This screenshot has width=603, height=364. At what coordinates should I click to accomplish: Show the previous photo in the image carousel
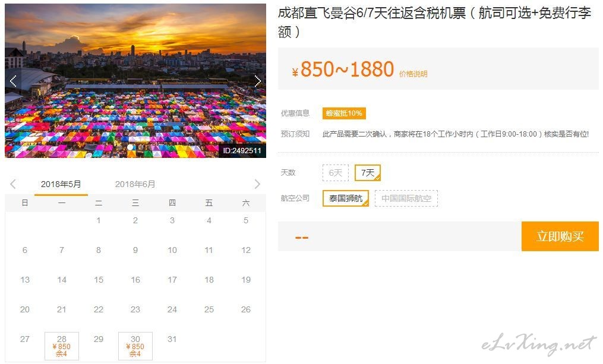coord(13,81)
